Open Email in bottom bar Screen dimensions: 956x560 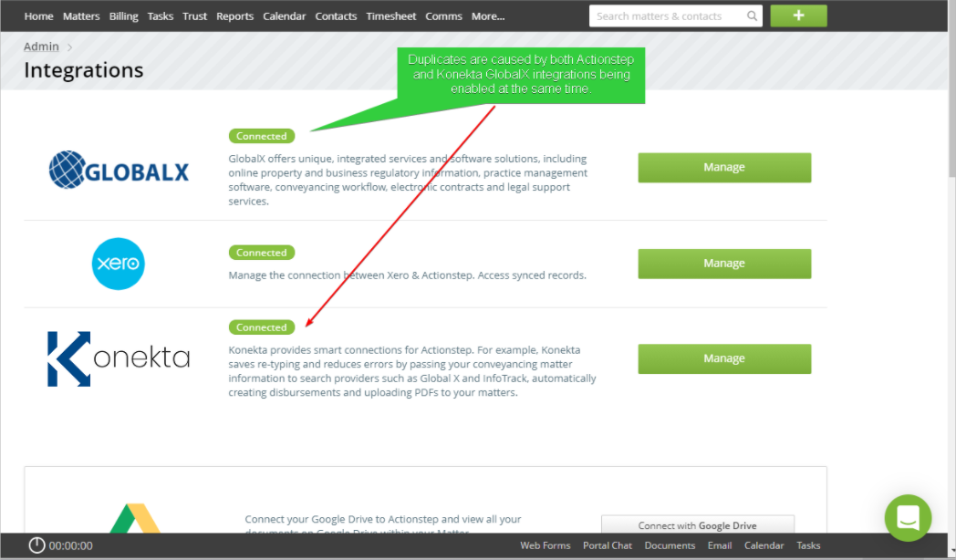coord(720,545)
